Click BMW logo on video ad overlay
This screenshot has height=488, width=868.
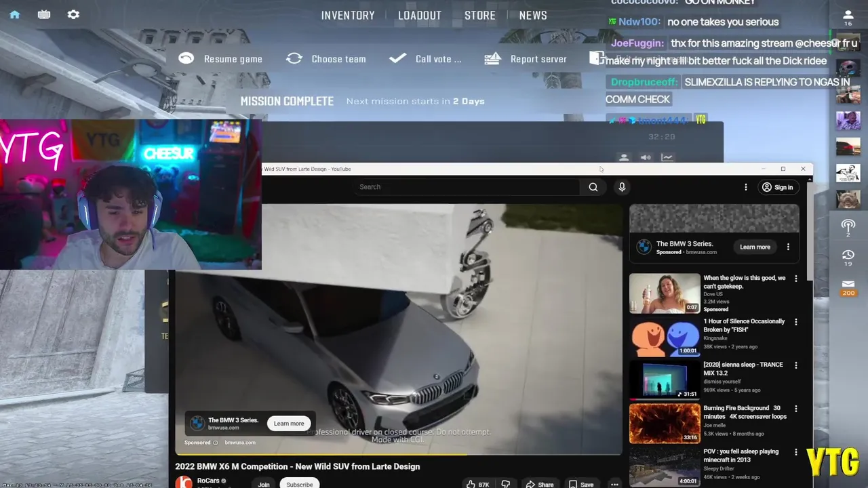(197, 424)
